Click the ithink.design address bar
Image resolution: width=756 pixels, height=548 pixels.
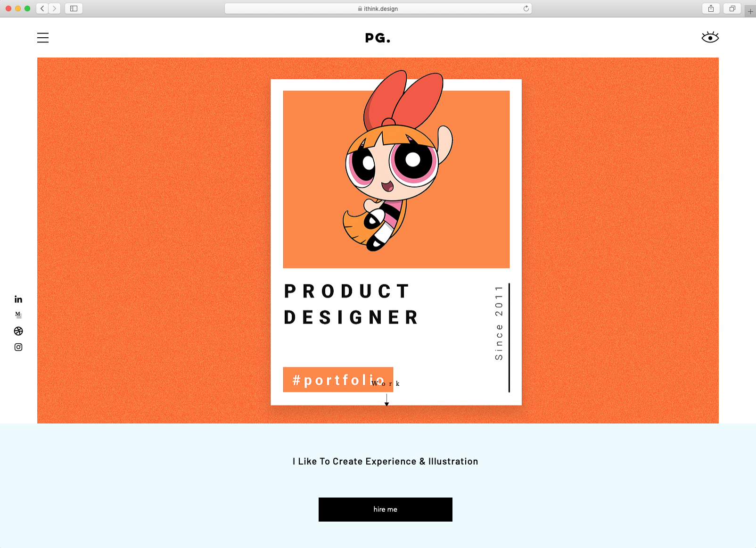[x=378, y=8]
